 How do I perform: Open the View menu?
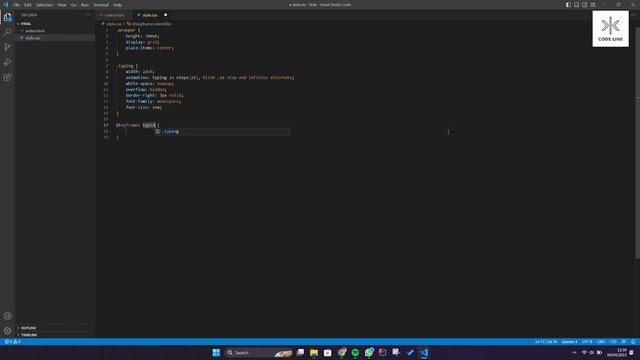pyautogui.click(x=62, y=5)
